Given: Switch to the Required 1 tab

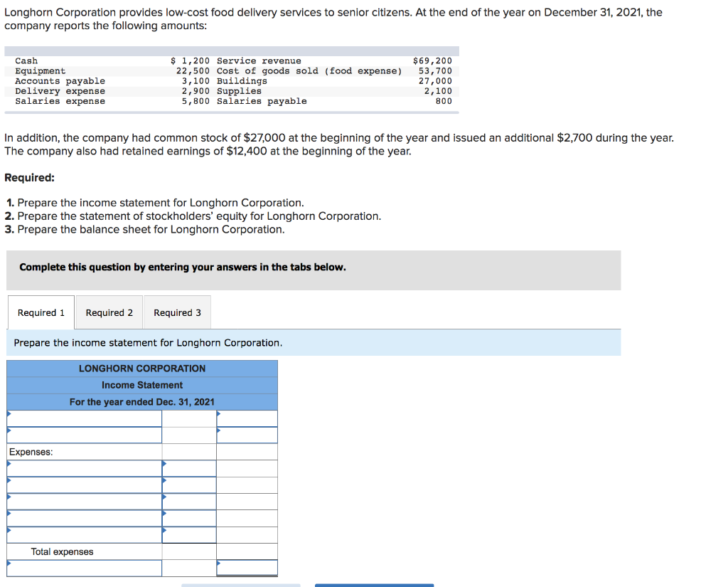Looking at the screenshot, I should click(x=41, y=312).
